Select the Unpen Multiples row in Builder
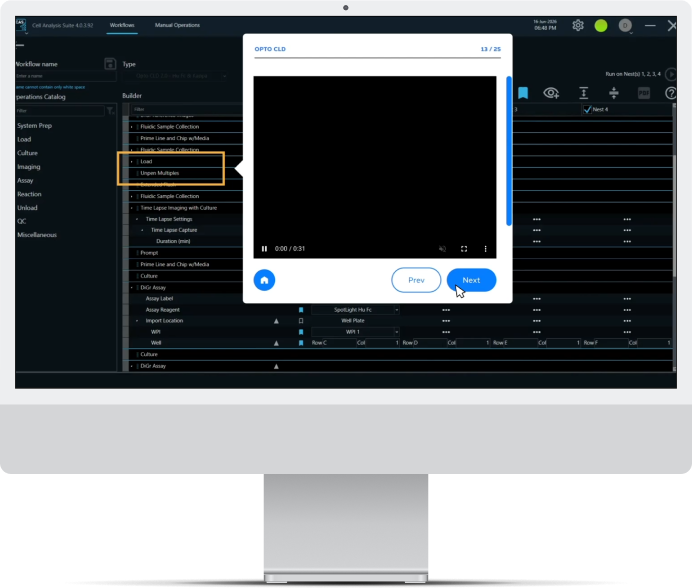 [159, 173]
